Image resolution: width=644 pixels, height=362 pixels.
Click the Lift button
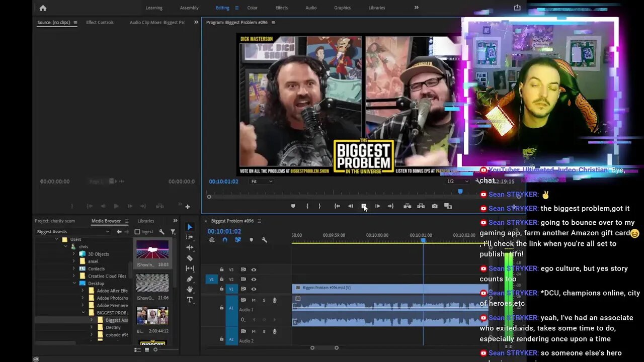pos(408,206)
